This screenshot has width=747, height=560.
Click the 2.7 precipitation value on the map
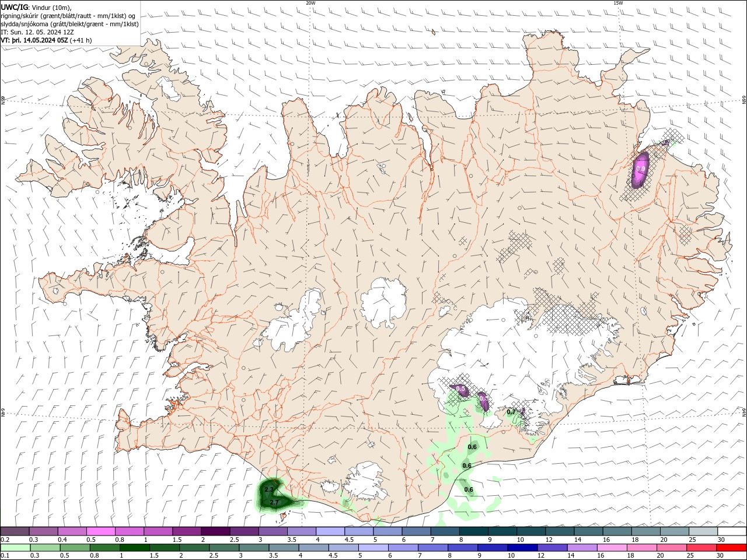275,502
